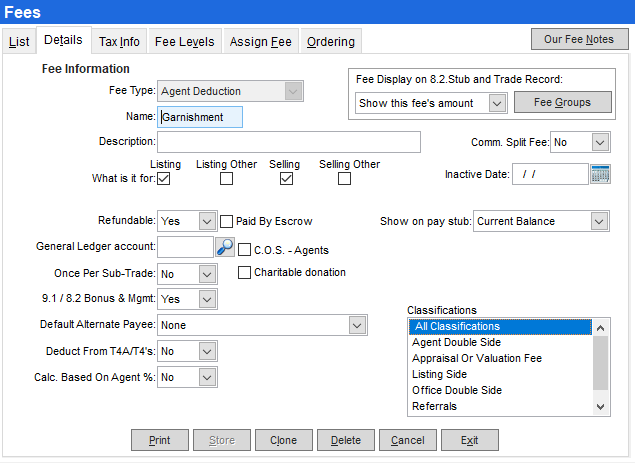Enable the Selling Other checkbox
635x463 pixels.
click(344, 179)
